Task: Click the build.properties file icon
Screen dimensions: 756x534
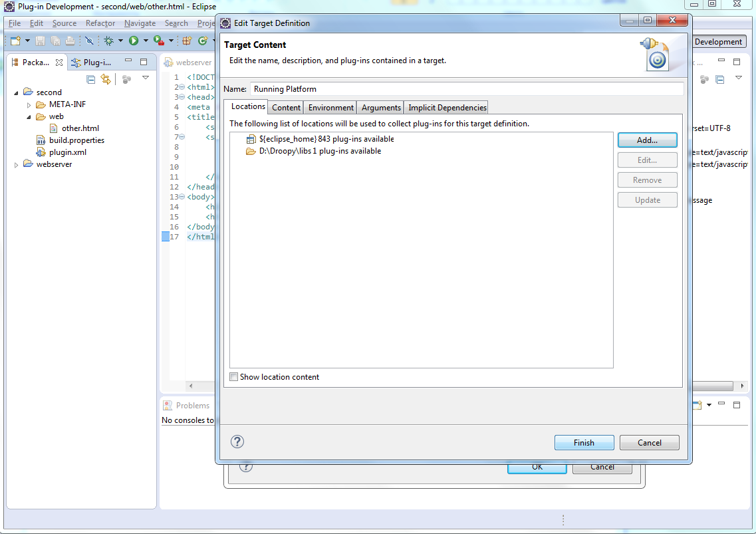Action: (x=41, y=140)
